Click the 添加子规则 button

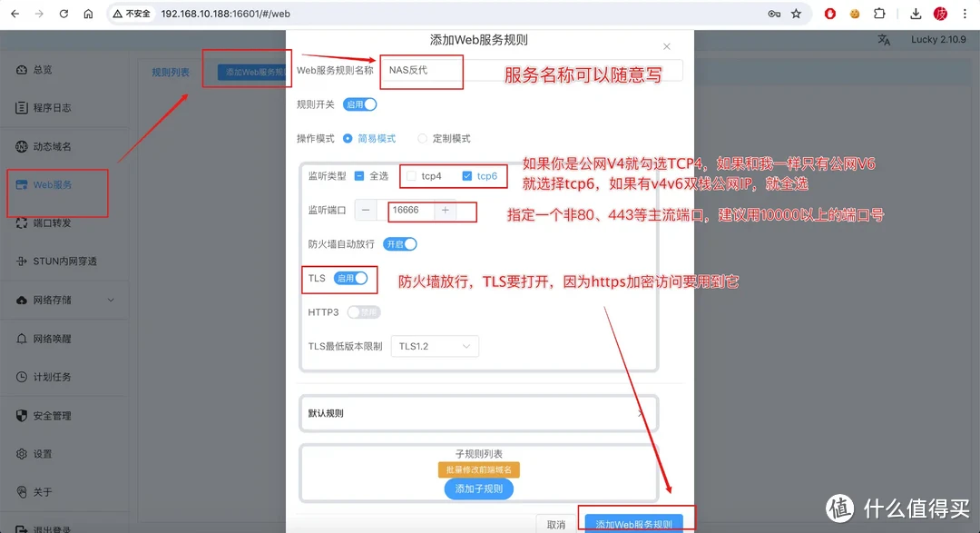click(x=478, y=489)
